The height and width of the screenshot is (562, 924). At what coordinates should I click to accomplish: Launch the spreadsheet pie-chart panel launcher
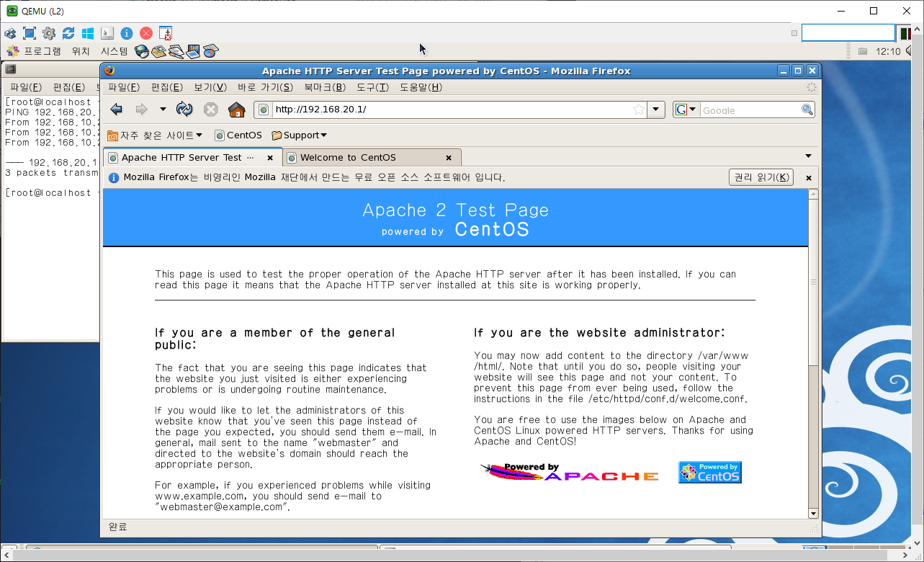pos(210,51)
